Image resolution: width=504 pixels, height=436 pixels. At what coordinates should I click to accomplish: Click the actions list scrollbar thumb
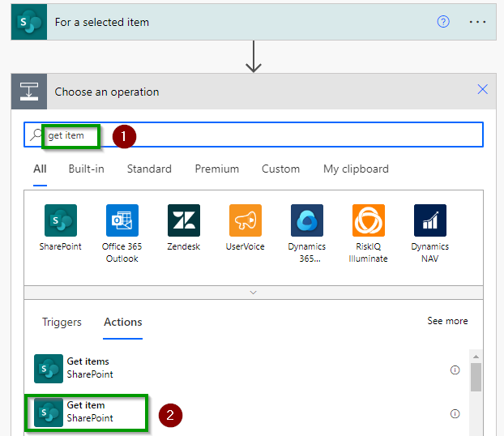pos(476,377)
